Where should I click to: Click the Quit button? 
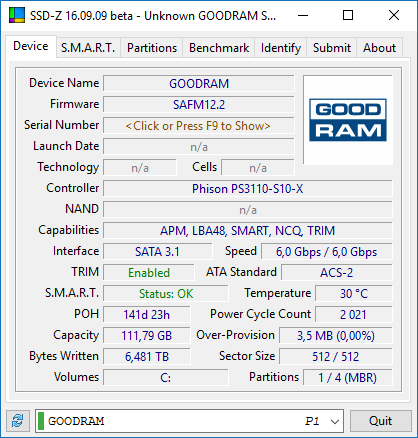380,421
